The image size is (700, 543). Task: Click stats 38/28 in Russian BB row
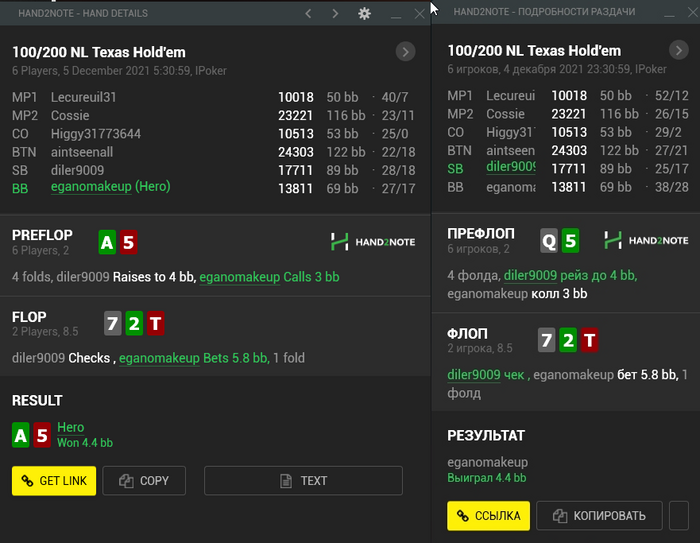point(671,187)
